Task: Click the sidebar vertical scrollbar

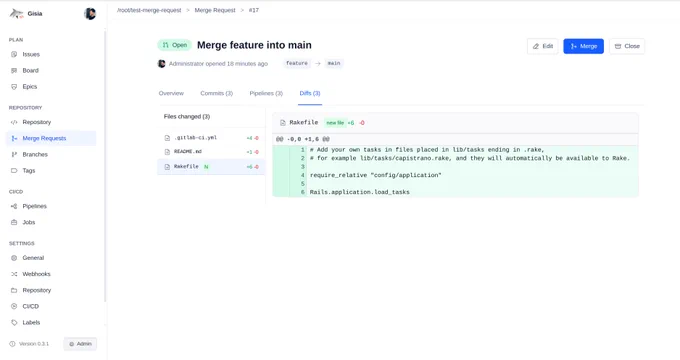Action: pyautogui.click(x=105, y=167)
